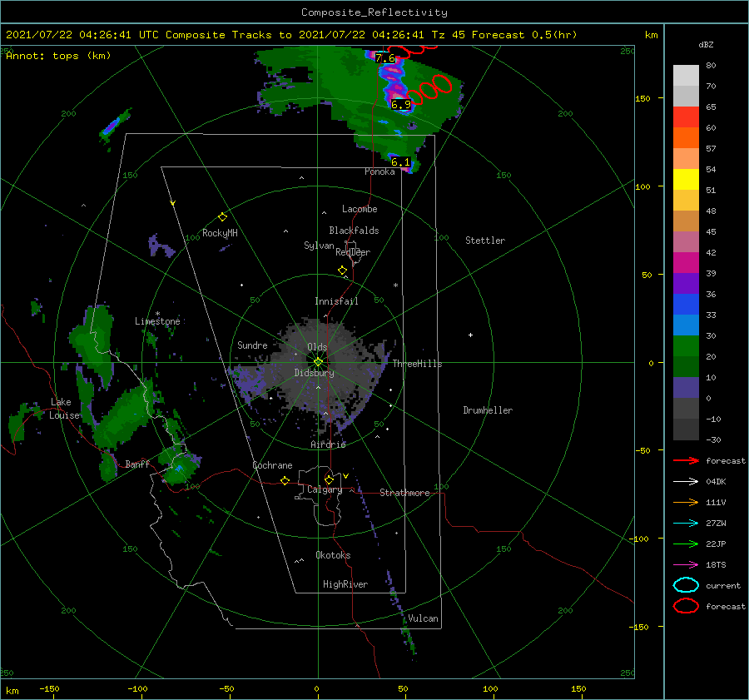Viewport: 749px width, 700px height.
Task: Pick the red 60-65 dBZ color swatch
Action: (x=686, y=117)
